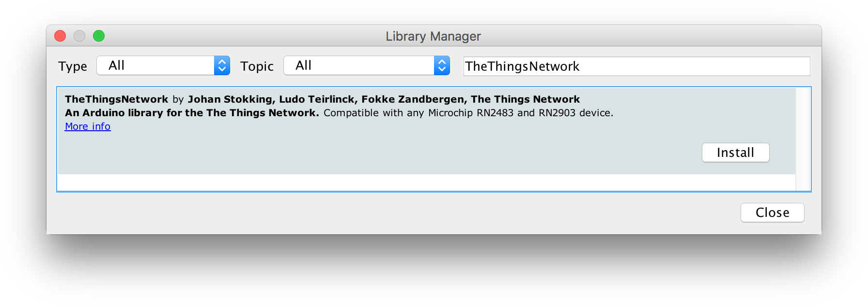Click the Type label

coord(72,66)
